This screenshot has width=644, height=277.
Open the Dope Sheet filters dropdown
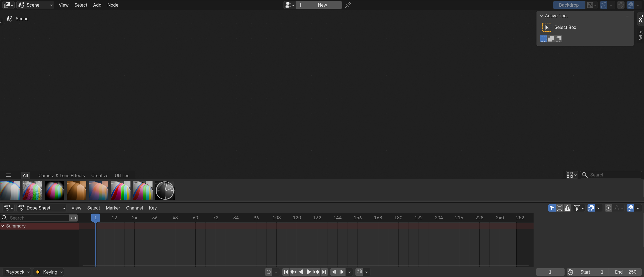coord(579,208)
